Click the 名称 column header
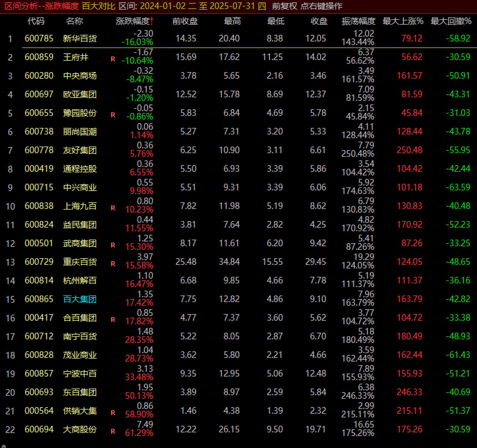Screen dimensions: 477x448 74,21
